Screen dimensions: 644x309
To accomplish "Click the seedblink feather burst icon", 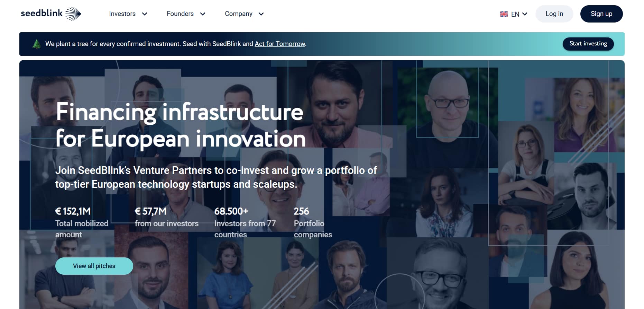I will click(x=73, y=14).
